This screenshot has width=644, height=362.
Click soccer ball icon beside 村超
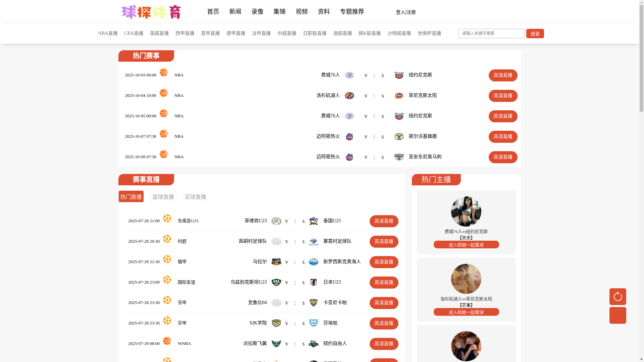tap(167, 239)
